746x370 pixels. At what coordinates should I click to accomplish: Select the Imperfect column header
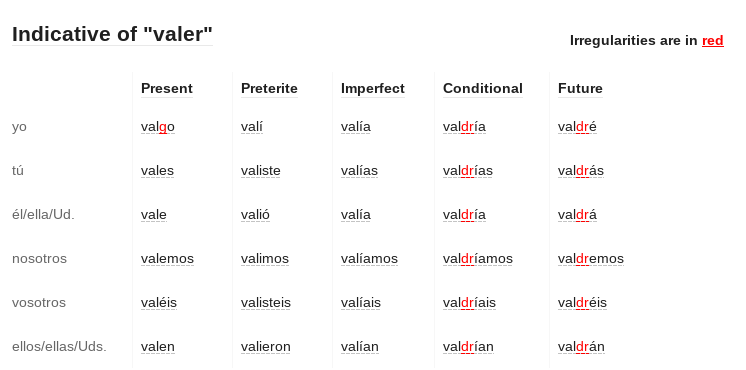(373, 88)
